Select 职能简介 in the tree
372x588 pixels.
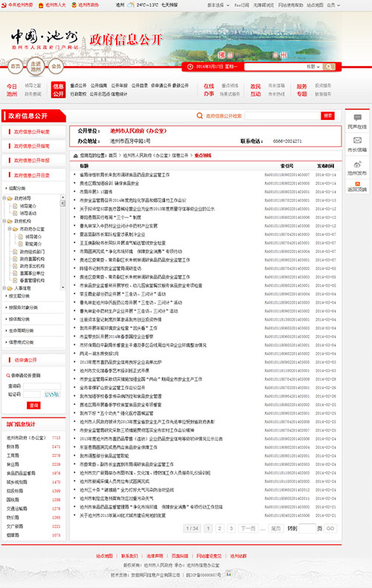point(33,243)
